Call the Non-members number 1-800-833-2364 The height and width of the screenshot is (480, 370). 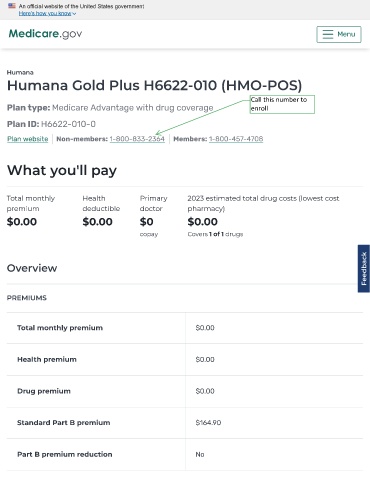coord(137,139)
